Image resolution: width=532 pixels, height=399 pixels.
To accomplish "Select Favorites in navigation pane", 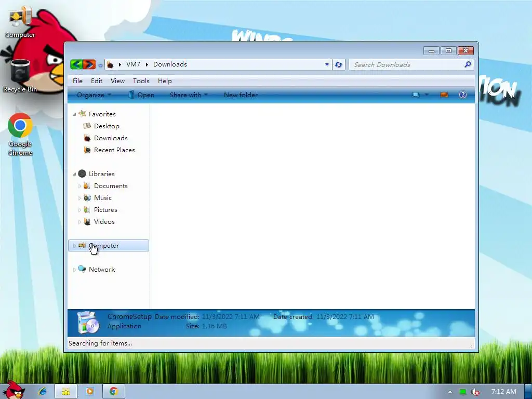I will [x=102, y=114].
